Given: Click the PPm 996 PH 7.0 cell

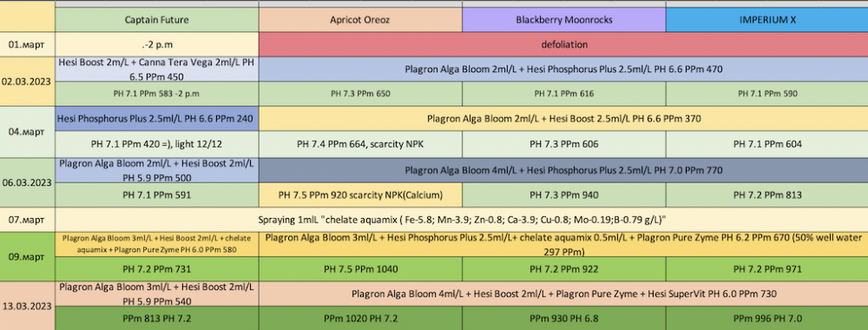Looking at the screenshot, I should [x=767, y=319].
